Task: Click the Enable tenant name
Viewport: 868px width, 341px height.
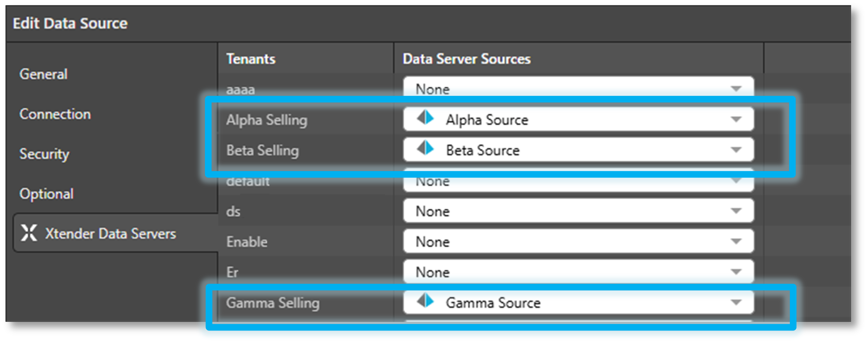Action: 247,242
